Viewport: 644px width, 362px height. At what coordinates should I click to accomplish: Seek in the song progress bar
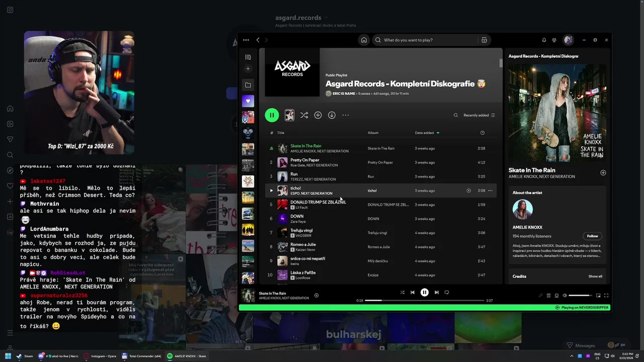point(425,300)
